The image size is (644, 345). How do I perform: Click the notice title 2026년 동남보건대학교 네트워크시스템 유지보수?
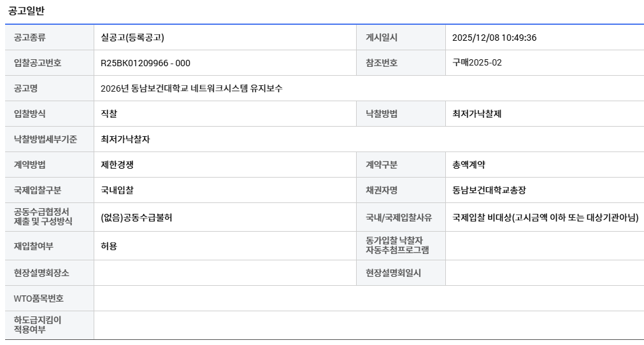192,88
